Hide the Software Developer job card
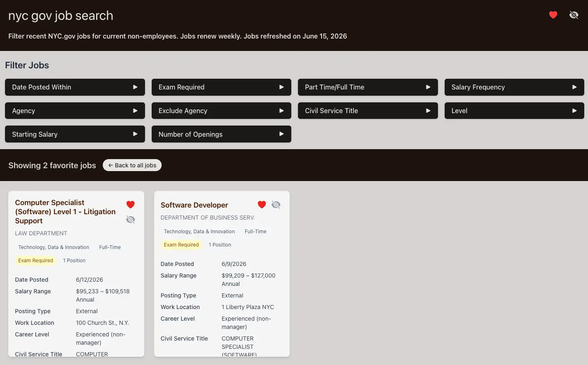 coord(276,205)
